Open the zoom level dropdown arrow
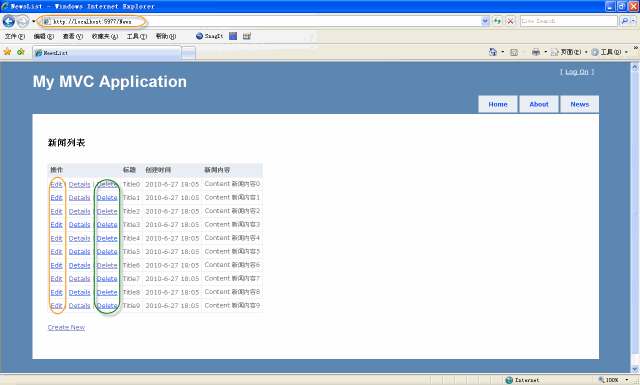The width and height of the screenshot is (640, 385). 627,380
